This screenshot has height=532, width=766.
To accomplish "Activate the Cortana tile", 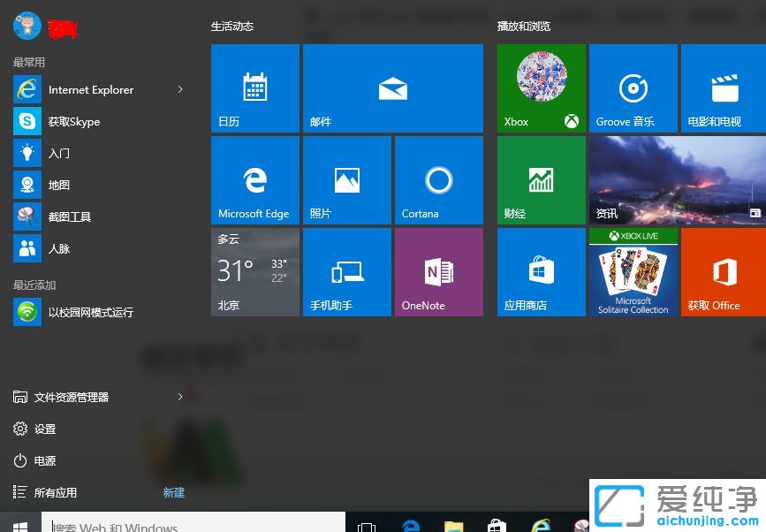I will 438,179.
